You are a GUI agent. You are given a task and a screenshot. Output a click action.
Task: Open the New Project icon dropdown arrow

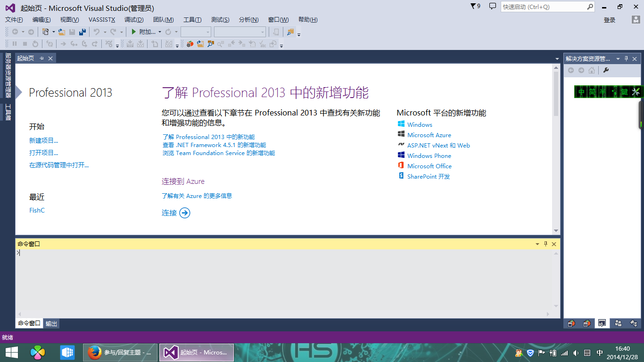pyautogui.click(x=53, y=32)
